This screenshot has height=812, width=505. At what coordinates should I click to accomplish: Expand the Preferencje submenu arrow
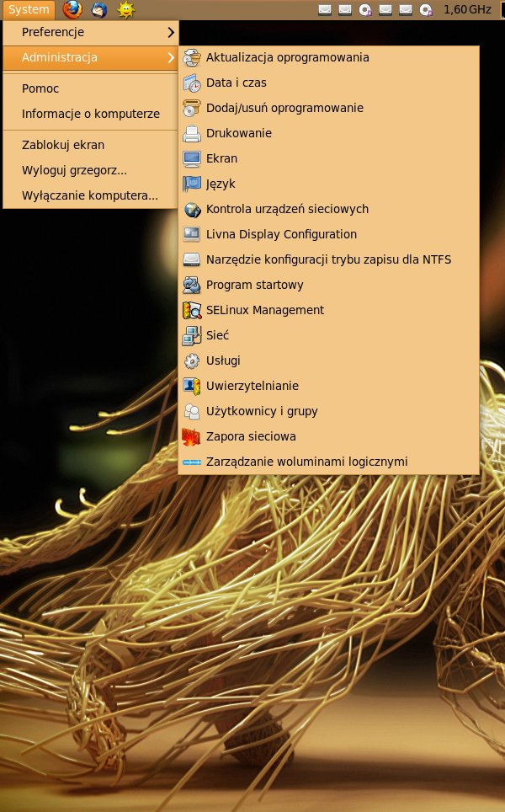click(x=171, y=32)
